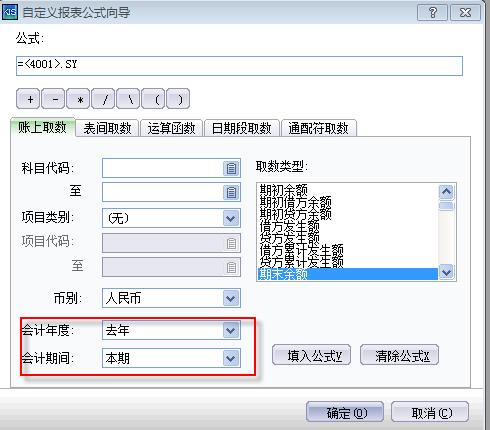The image size is (490, 430).
Task: Insert the multiply asterisk operator
Action: pyautogui.click(x=80, y=99)
